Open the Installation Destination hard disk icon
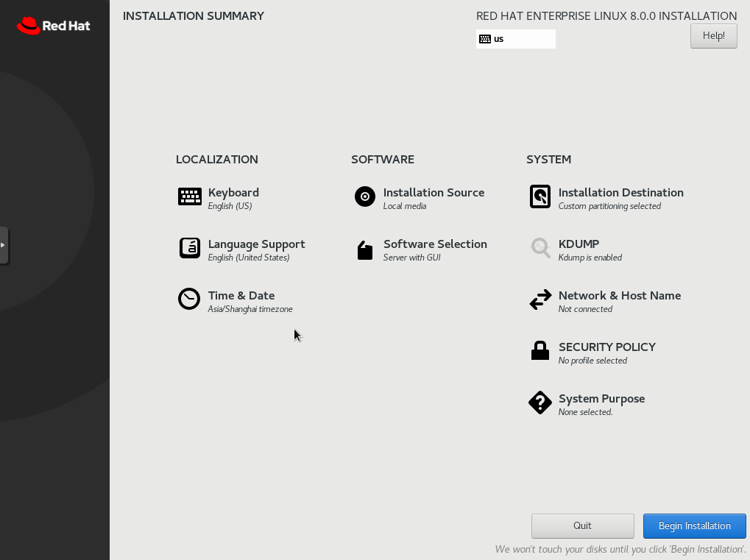 coord(540,196)
